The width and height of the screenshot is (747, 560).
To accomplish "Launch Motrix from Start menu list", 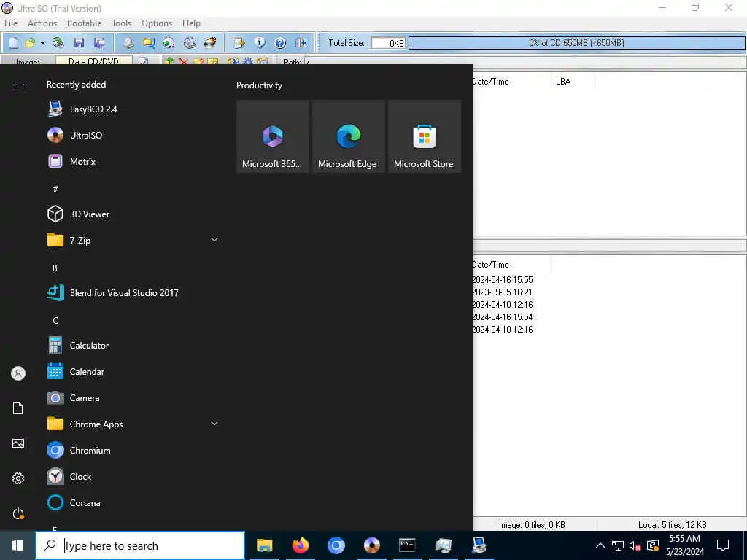I will (133, 161).
